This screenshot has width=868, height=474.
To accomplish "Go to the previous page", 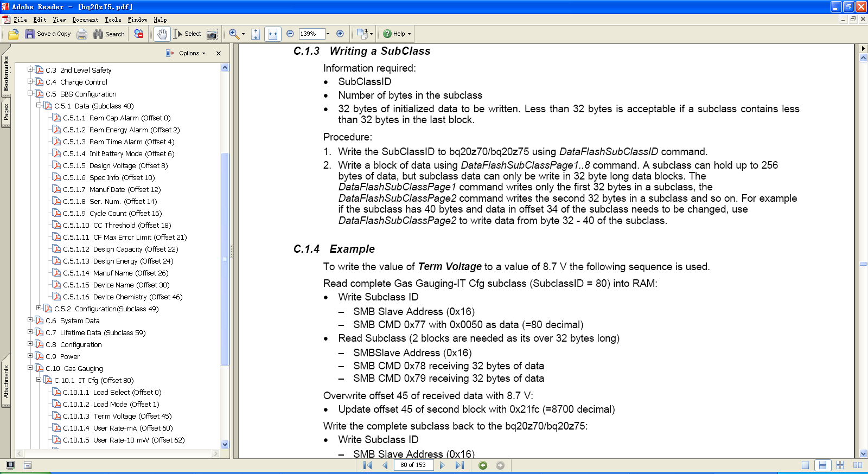I will 385,465.
